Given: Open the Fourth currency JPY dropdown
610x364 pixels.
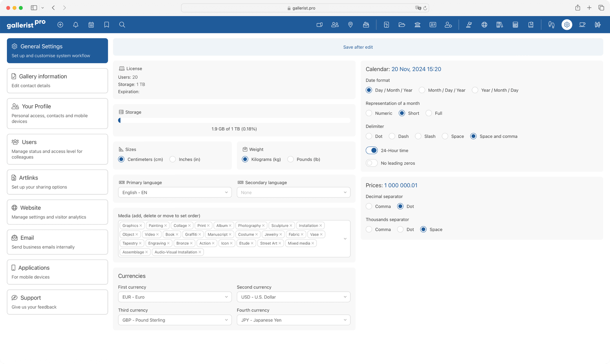Looking at the screenshot, I should click(x=293, y=320).
